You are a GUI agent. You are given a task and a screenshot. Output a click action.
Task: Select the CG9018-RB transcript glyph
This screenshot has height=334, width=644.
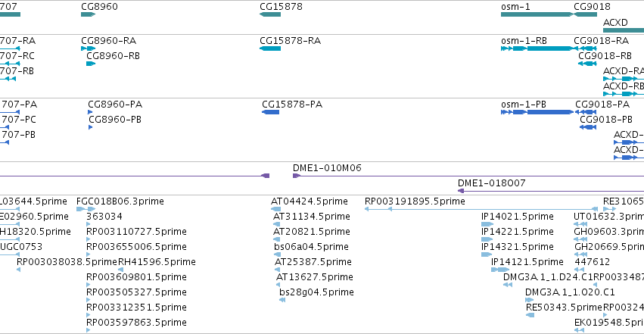coord(587,64)
